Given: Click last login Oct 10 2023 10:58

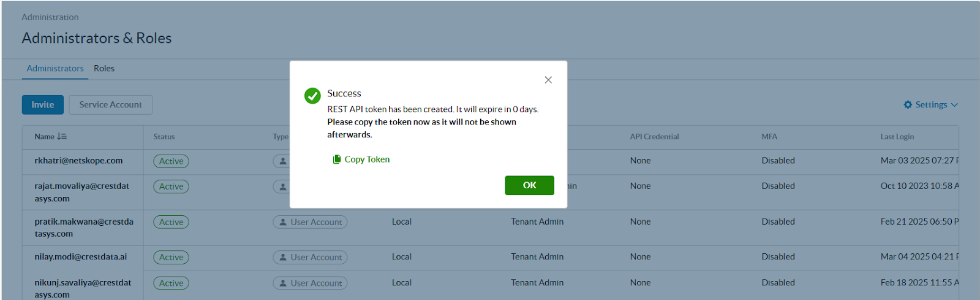Looking at the screenshot, I should 919,186.
